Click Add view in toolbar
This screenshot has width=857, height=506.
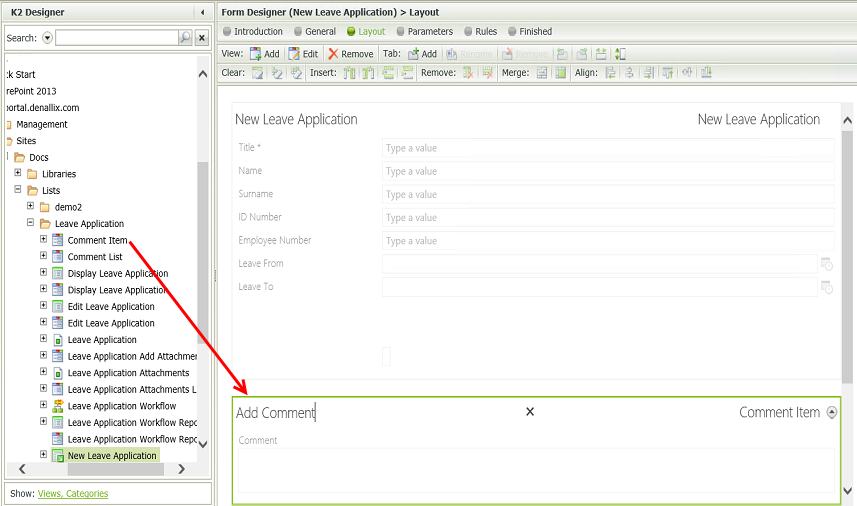click(265, 54)
